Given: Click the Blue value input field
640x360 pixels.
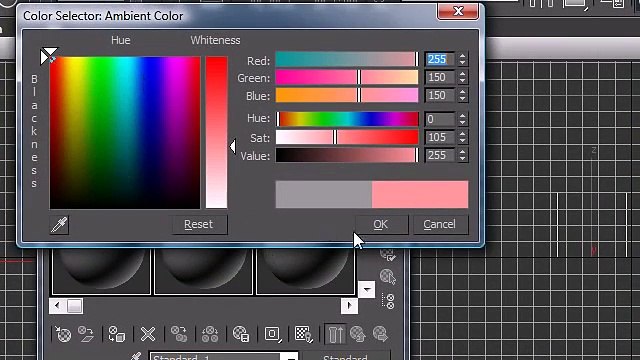Looking at the screenshot, I should [x=440, y=95].
